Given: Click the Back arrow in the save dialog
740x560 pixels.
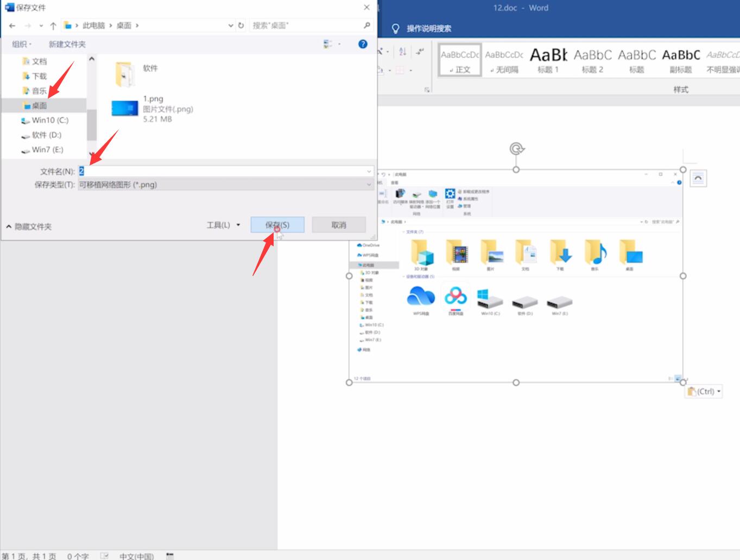Looking at the screenshot, I should (12, 26).
